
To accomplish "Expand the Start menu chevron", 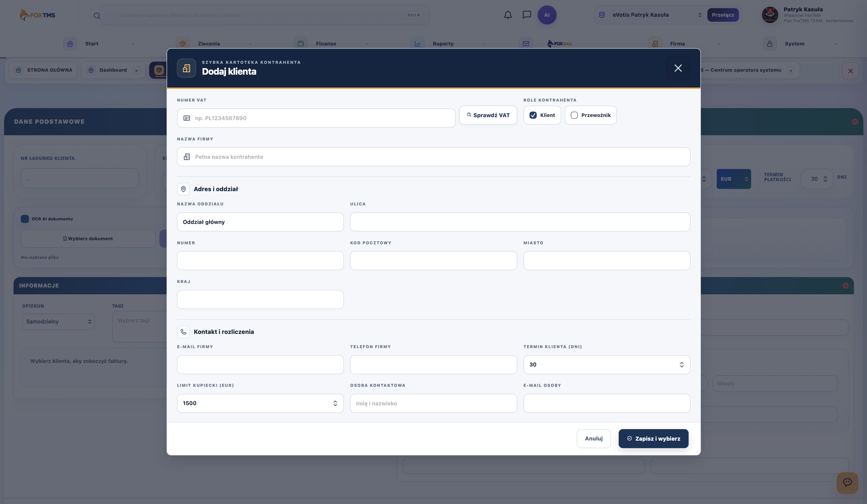I will (133, 44).
